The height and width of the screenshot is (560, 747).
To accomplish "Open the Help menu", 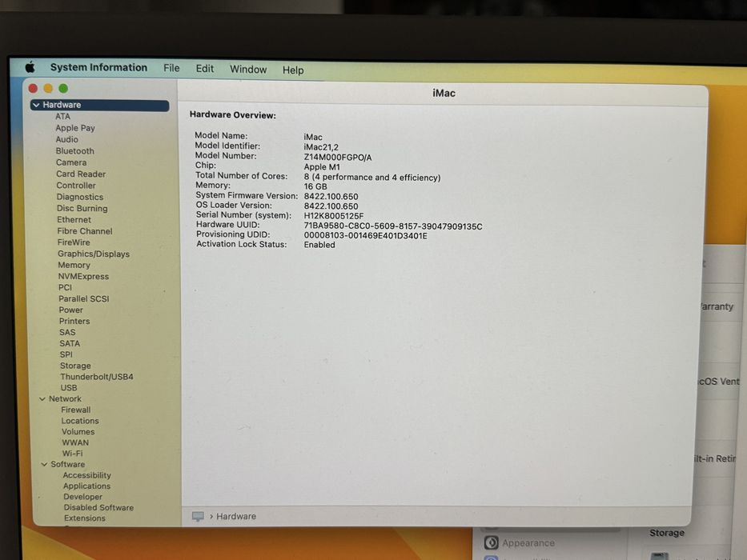I will coord(293,70).
